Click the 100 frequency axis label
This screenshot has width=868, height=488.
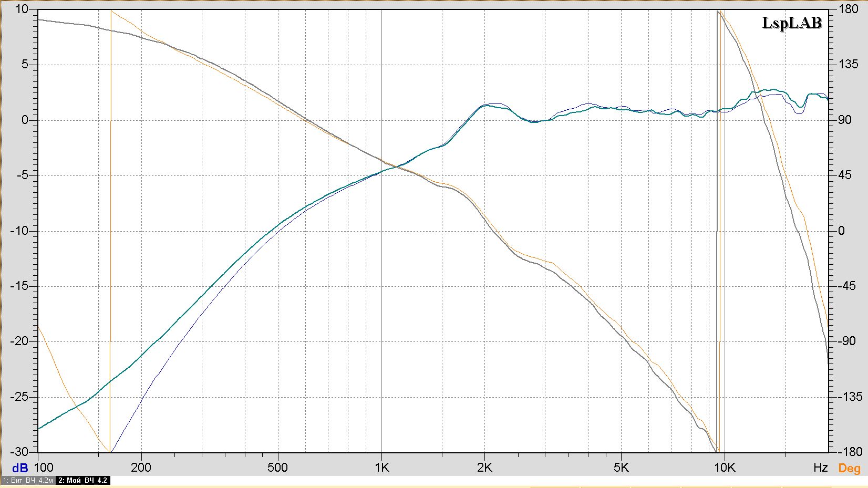pyautogui.click(x=44, y=468)
